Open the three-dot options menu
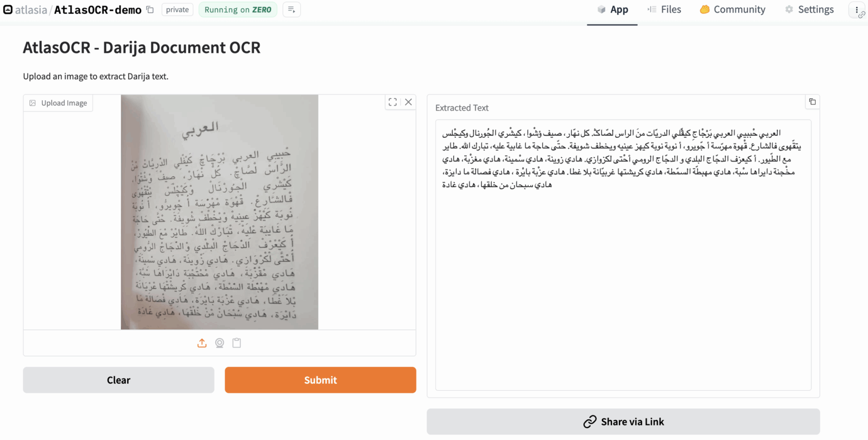This screenshot has height=440, width=868. point(857,9)
